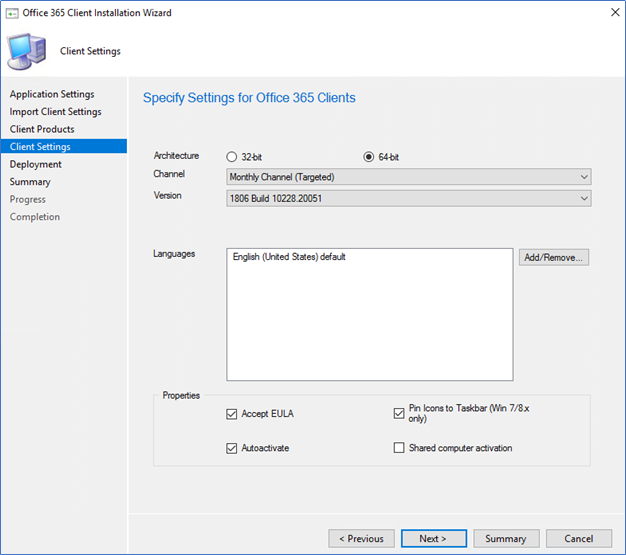Click the Completion step in sidebar
The image size is (626, 555).
pos(35,217)
